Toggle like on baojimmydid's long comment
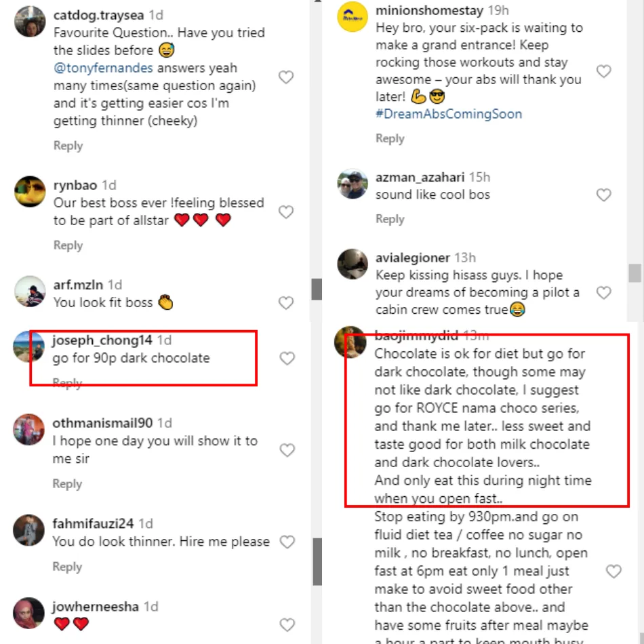The height and width of the screenshot is (644, 644). [613, 571]
